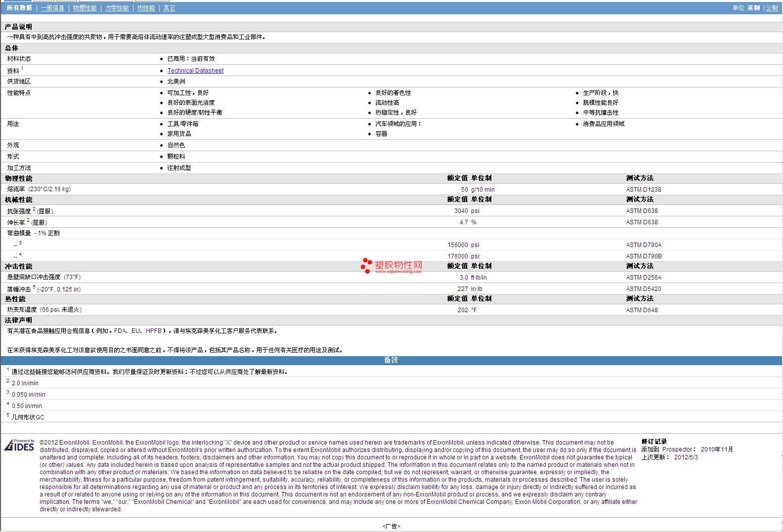Click footnote 0.050 in/min
The width and height of the screenshot is (783, 532).
28,395
